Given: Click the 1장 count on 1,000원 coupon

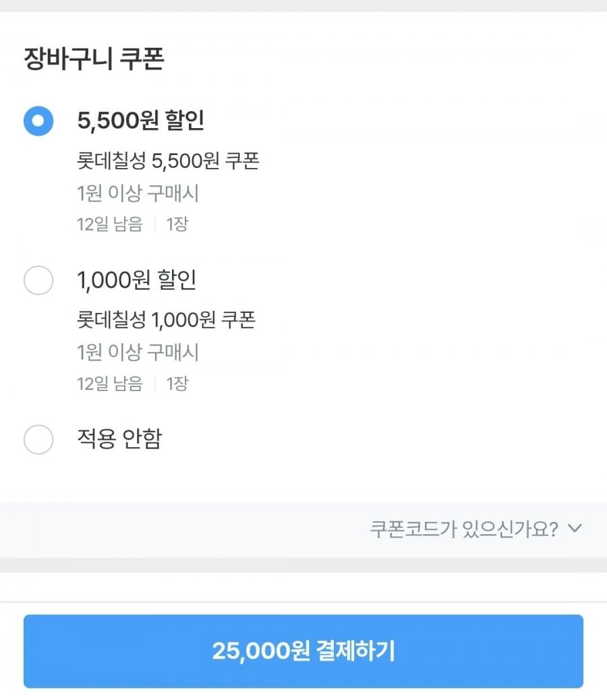Looking at the screenshot, I should 177,384.
